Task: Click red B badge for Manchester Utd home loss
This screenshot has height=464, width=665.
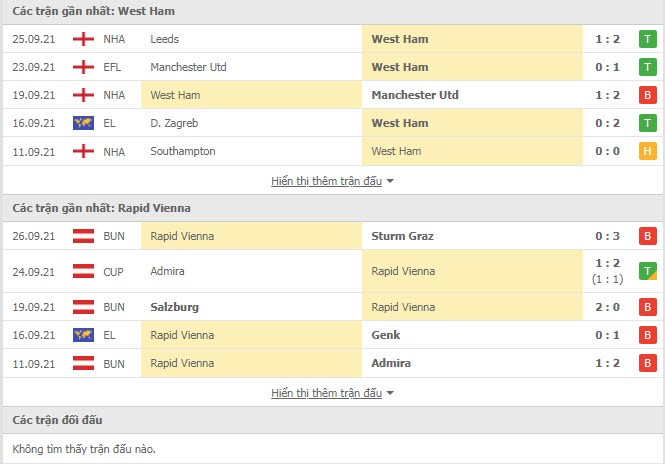Action: [x=647, y=95]
